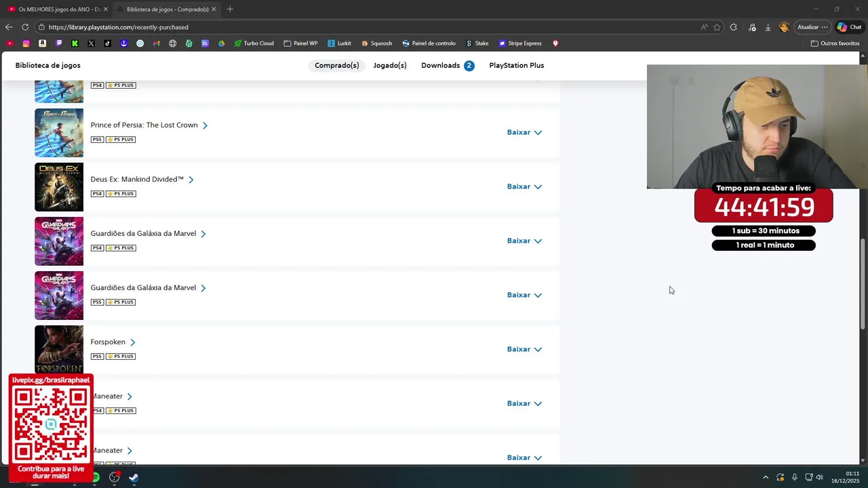
Task: Open the Spotify taskbar icon
Action: coord(95,477)
